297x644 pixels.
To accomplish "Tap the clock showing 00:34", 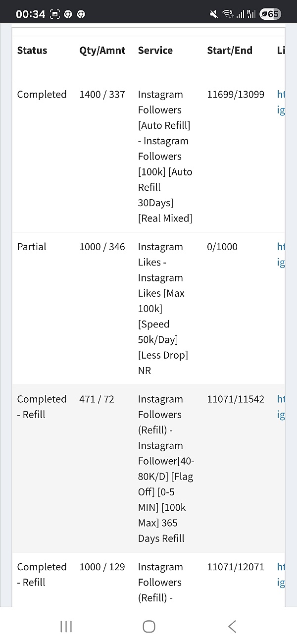I will pos(30,14).
